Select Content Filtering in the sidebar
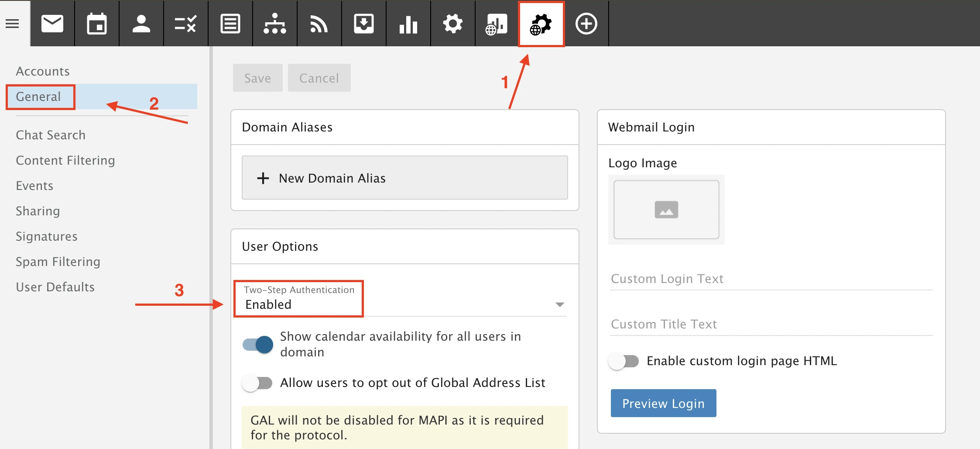980x449 pixels. 65,160
